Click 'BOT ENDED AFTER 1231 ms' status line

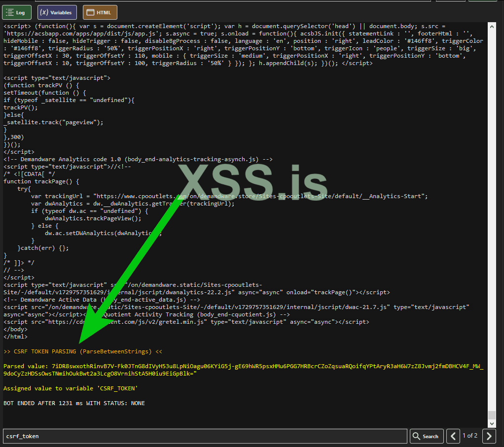coord(74,403)
